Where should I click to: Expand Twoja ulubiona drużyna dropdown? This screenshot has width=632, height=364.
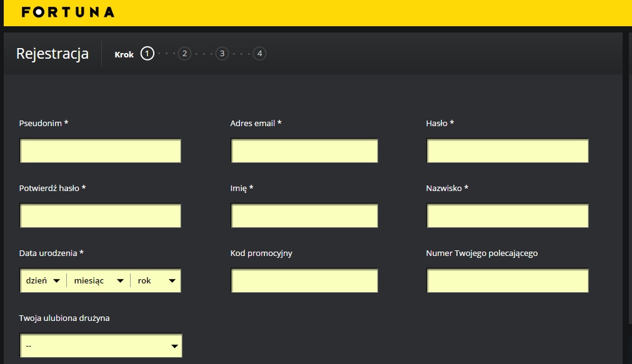tap(101, 345)
